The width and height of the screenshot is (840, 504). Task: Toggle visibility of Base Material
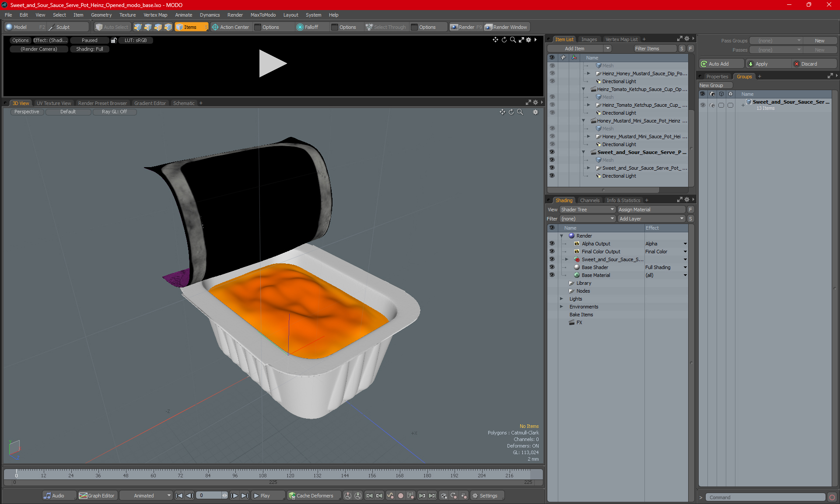point(552,275)
